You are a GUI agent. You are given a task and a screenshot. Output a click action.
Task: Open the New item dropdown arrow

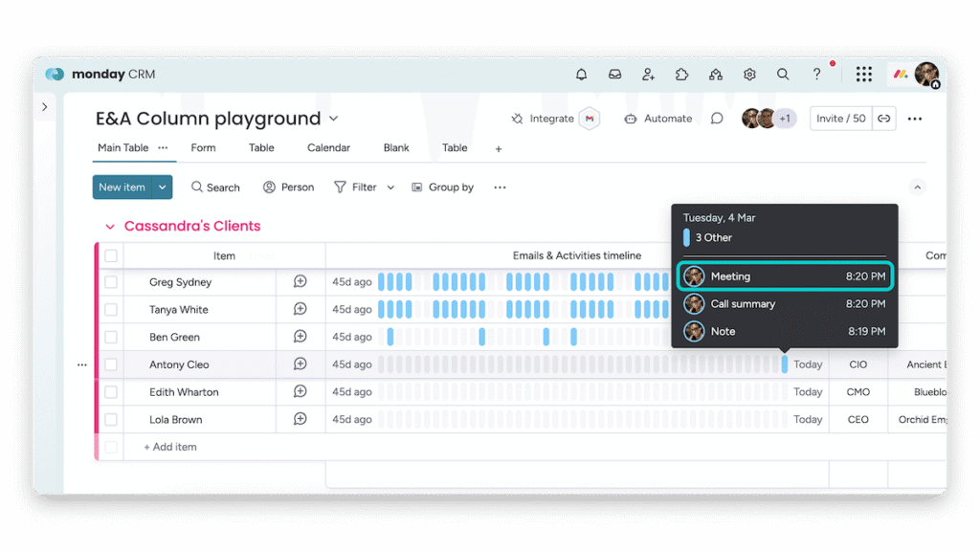coord(163,187)
